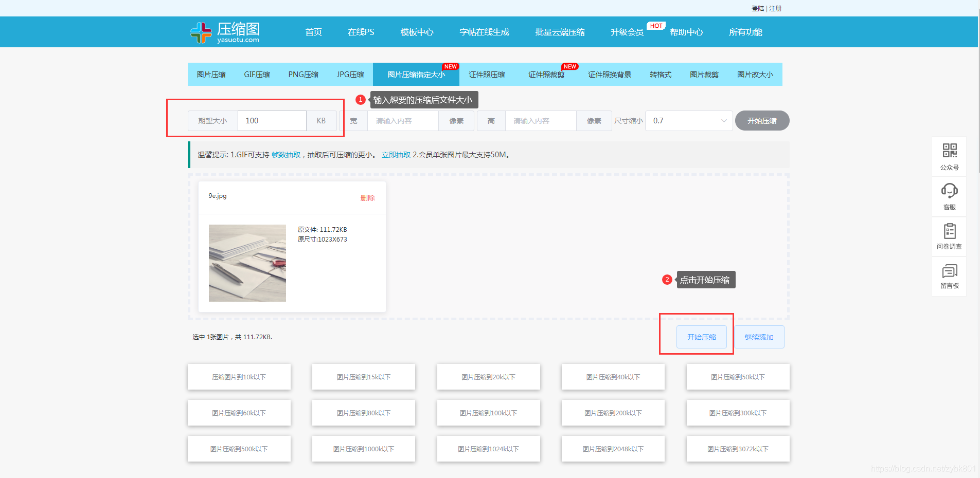Switch to the GIF压缩 tab
Screen dimensions: 980x478
point(257,75)
